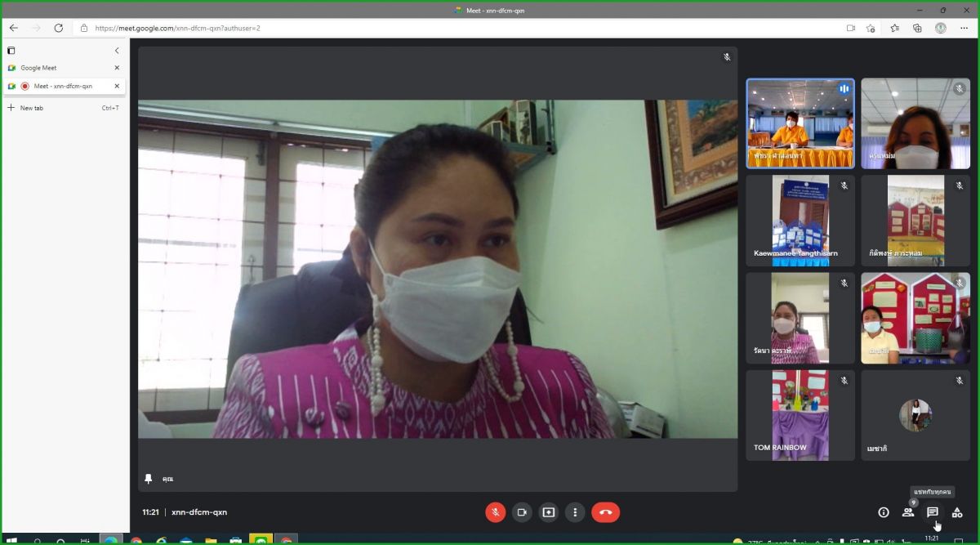Screen dimensions: 980x545
Task: Toggle the camera button in Meet
Action: click(x=521, y=512)
